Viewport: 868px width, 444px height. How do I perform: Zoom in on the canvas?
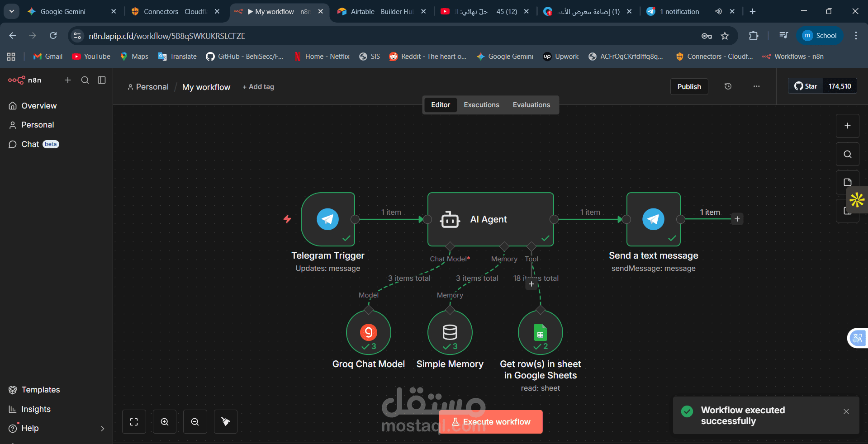tap(165, 422)
